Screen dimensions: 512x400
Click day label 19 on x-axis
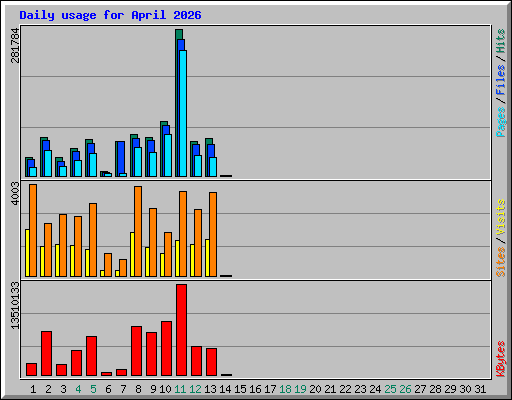tap(300, 389)
